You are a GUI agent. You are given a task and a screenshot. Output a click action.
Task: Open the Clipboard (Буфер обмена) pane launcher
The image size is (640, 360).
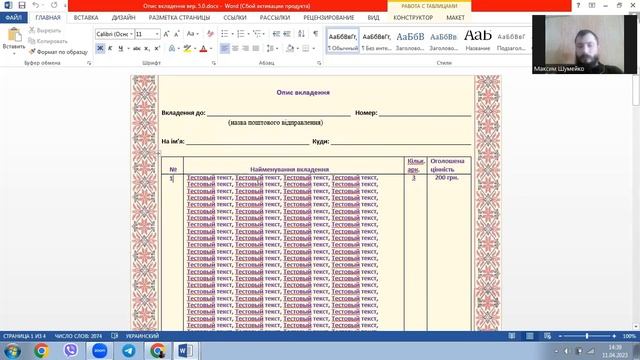click(x=89, y=63)
